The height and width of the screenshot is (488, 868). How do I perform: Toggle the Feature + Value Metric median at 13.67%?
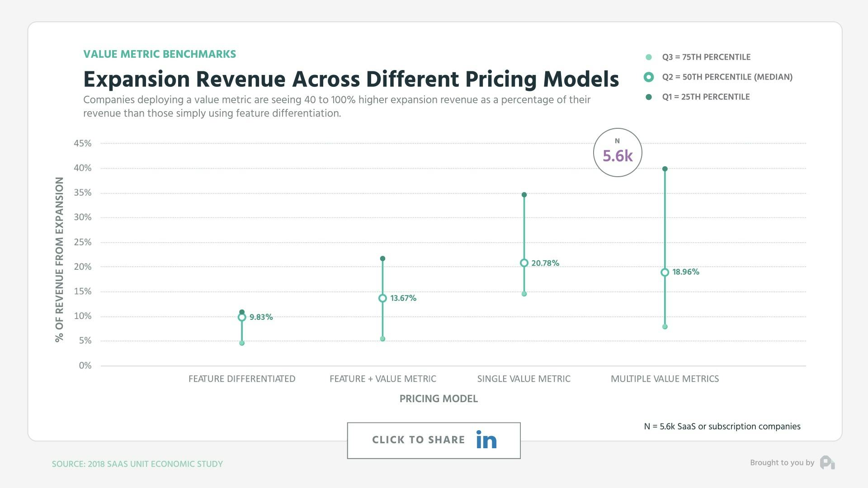382,298
